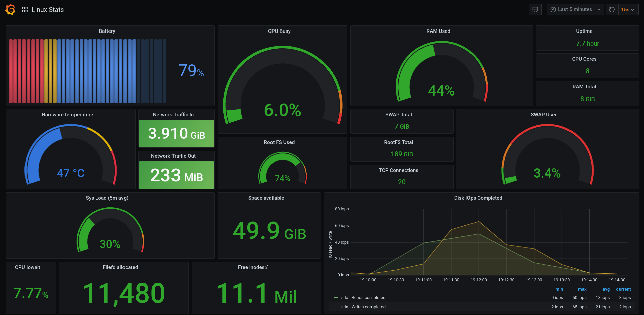Sort legend by the max column
The image size is (644, 315).
pyautogui.click(x=582, y=289)
